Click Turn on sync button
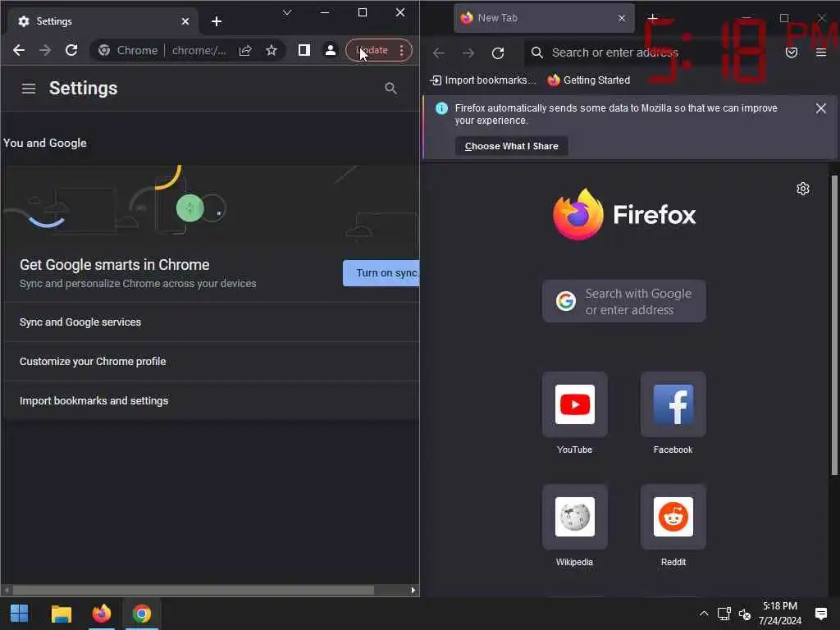The image size is (840, 630). click(x=381, y=273)
